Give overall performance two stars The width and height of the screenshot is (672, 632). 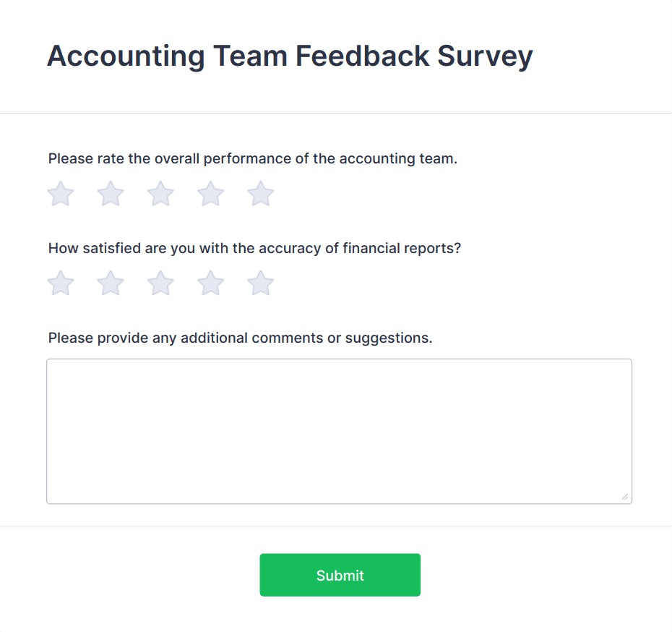tap(111, 194)
